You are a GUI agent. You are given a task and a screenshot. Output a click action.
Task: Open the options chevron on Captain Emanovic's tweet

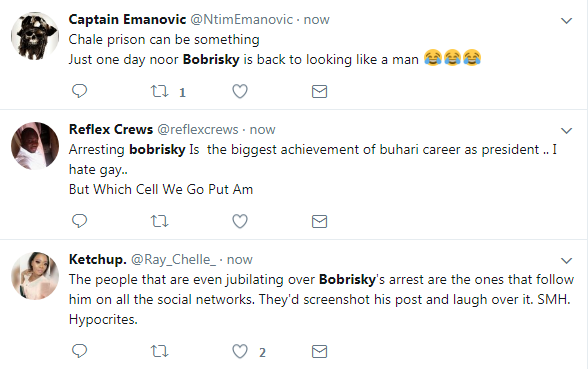[x=566, y=21]
